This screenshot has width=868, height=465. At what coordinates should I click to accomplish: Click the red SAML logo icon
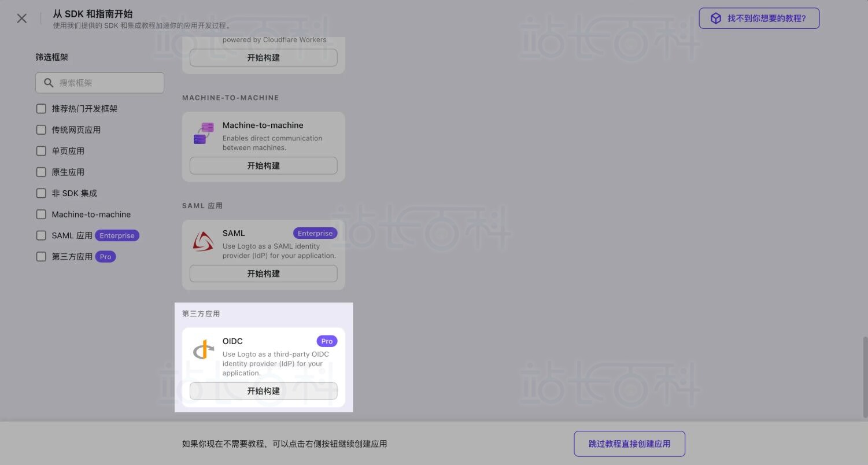(204, 242)
